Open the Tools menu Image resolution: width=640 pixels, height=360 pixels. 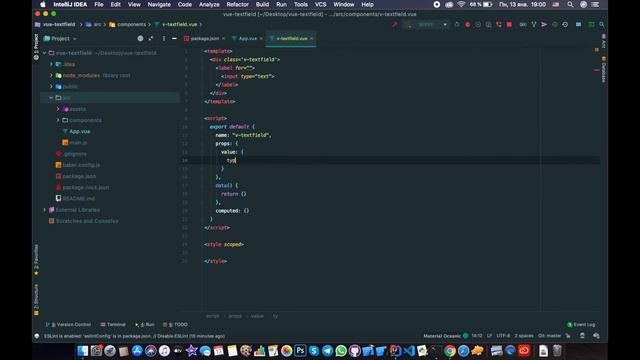coord(301,4)
